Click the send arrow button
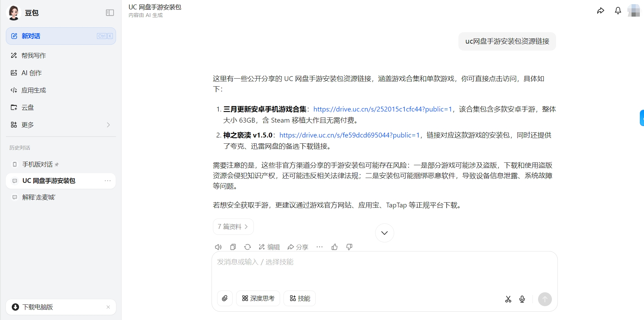Viewport: 644px width, 320px height. 545,299
